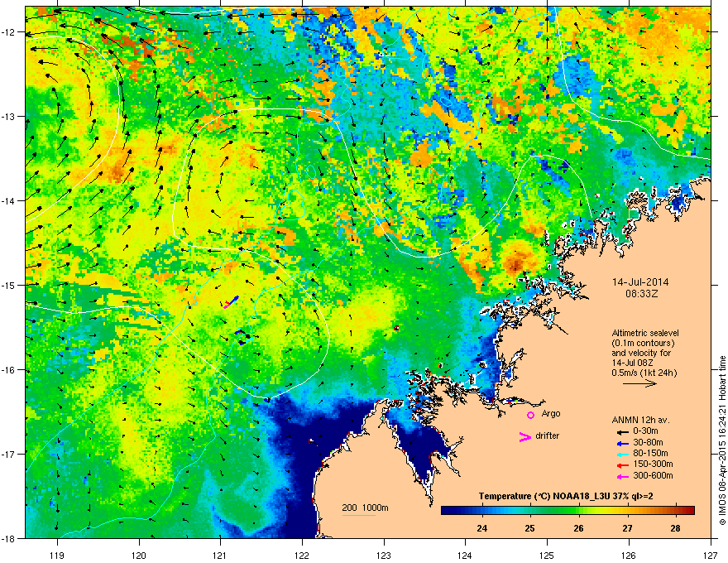Click the color bar label '27'
This screenshot has height=563, width=728.
click(x=627, y=528)
